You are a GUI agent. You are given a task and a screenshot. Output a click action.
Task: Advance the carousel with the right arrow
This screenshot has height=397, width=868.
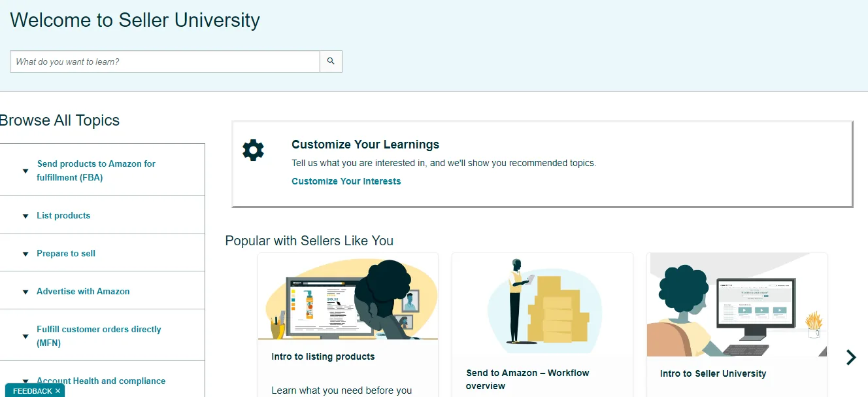pos(850,357)
